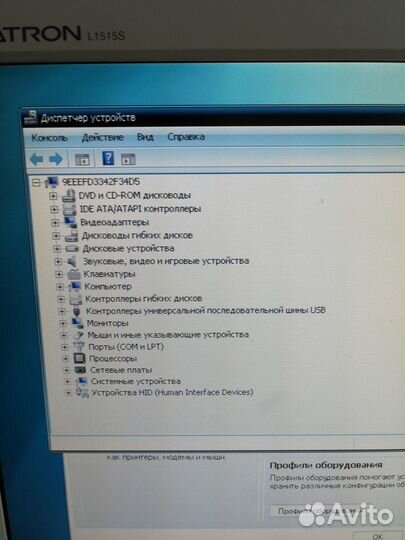
Task: Collapse the 9EEEFD3342F34D5 root node
Action: pyautogui.click(x=36, y=183)
